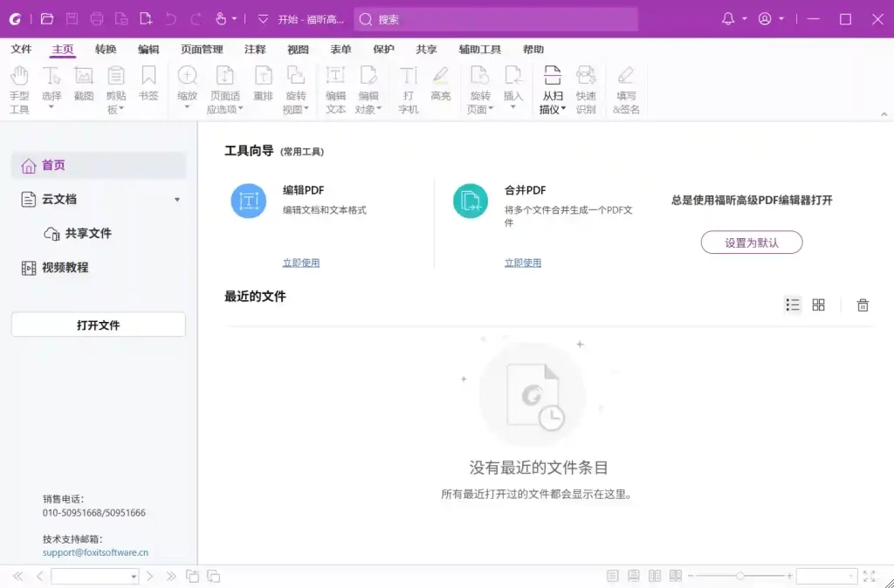Click the 设置为默认 set as default button
This screenshot has width=894, height=588.
click(x=751, y=243)
